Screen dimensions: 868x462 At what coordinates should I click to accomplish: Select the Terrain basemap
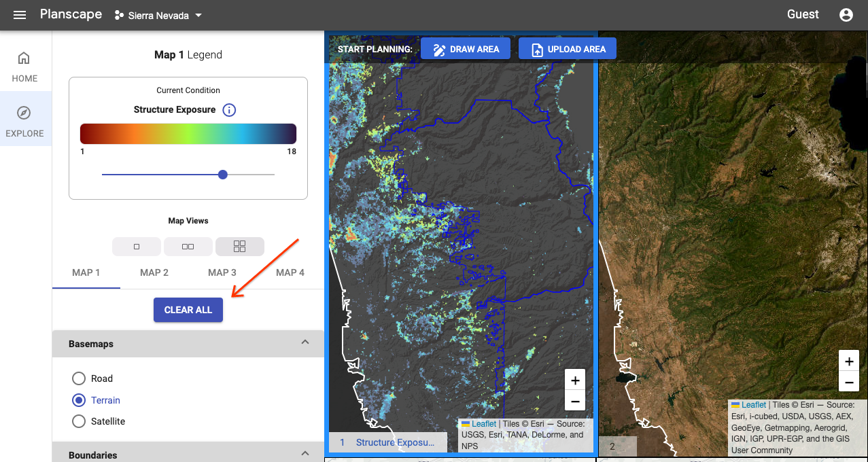[x=78, y=400]
